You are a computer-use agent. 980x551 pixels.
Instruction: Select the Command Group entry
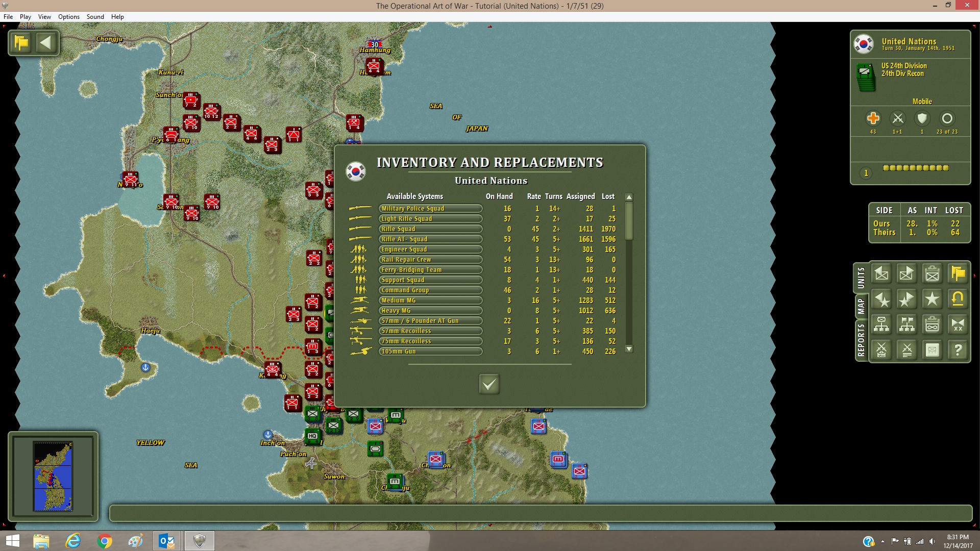click(430, 290)
